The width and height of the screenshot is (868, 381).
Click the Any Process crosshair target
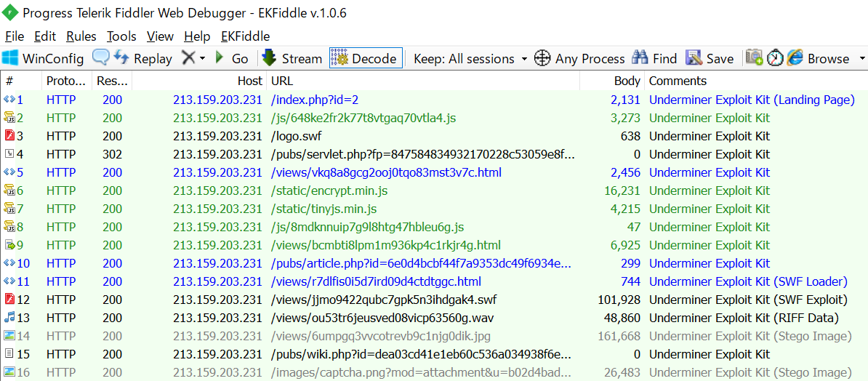542,59
